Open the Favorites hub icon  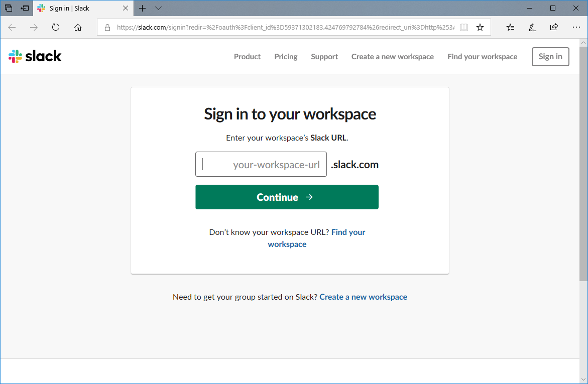(510, 28)
